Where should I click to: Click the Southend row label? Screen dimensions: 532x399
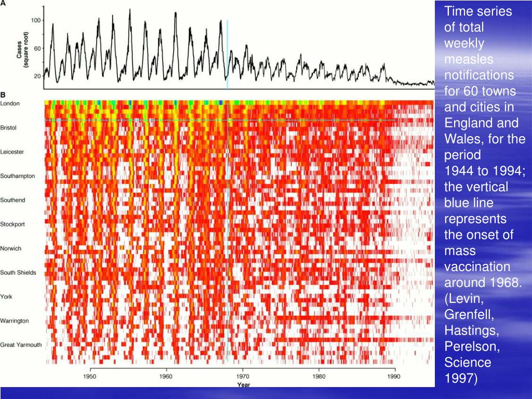12,200
